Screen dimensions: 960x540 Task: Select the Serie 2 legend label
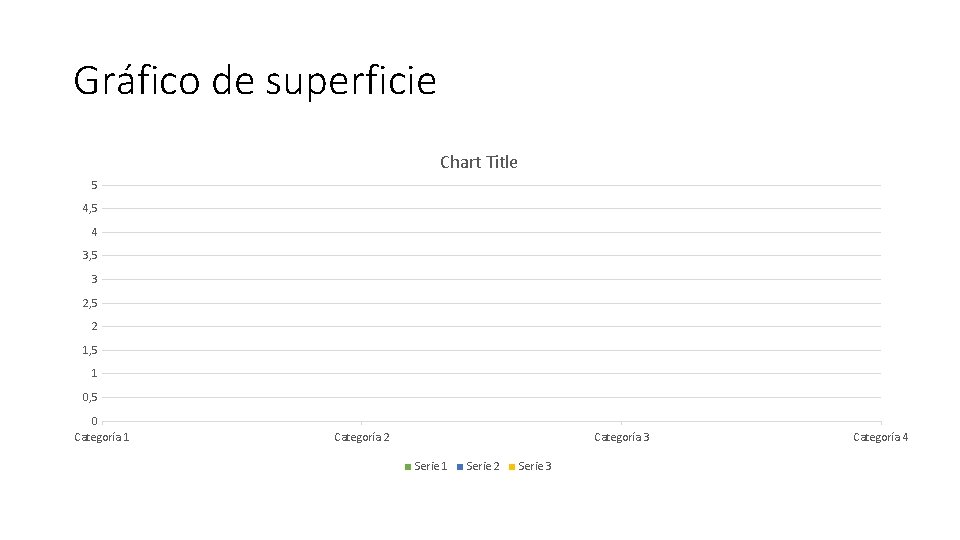pos(482,467)
